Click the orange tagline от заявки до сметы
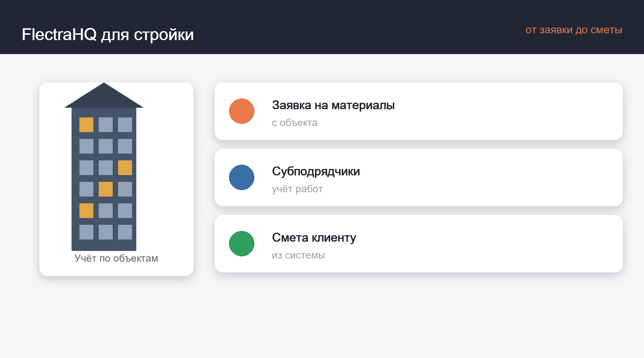Image resolution: width=644 pixels, height=358 pixels. point(574,30)
